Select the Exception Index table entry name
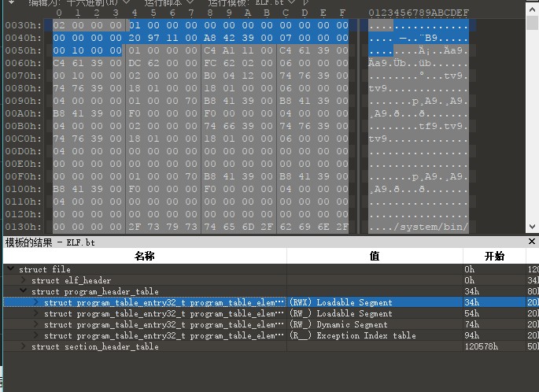539x392 pixels. pyautogui.click(x=164, y=335)
